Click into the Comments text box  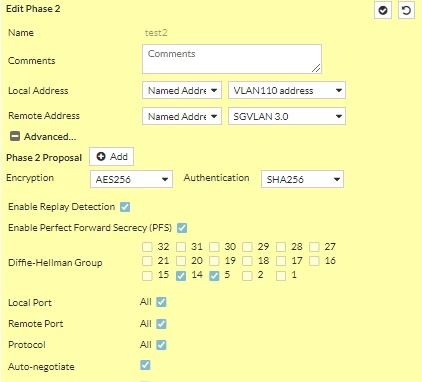click(232, 59)
